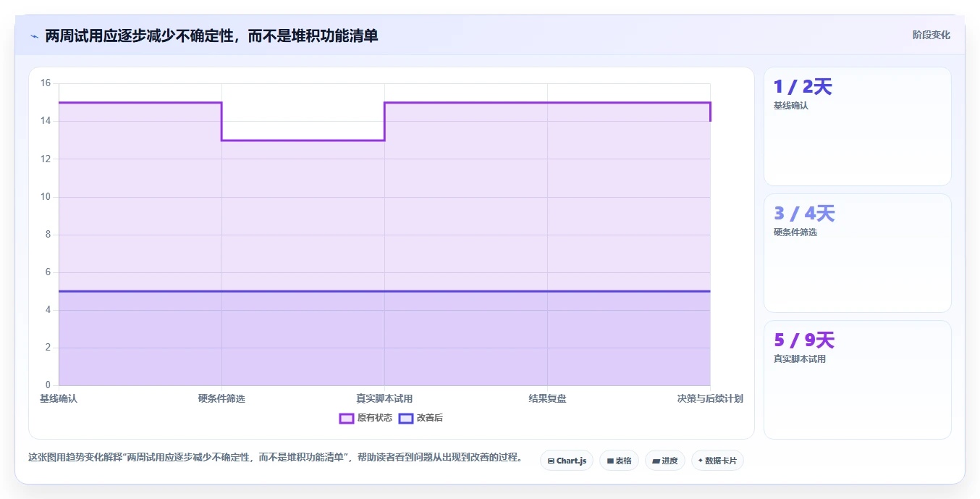The width and height of the screenshot is (980, 499).
Task: Click the description sentence below the chart
Action: [x=276, y=458]
